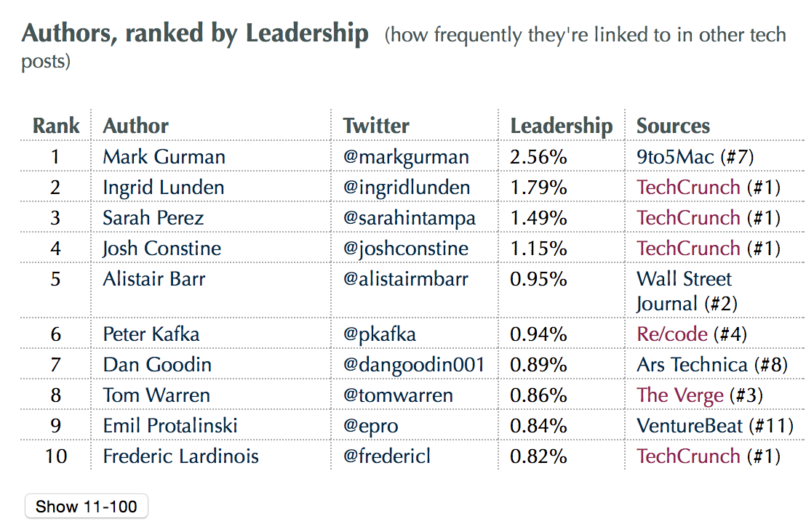Click The Verge source link

click(679, 395)
